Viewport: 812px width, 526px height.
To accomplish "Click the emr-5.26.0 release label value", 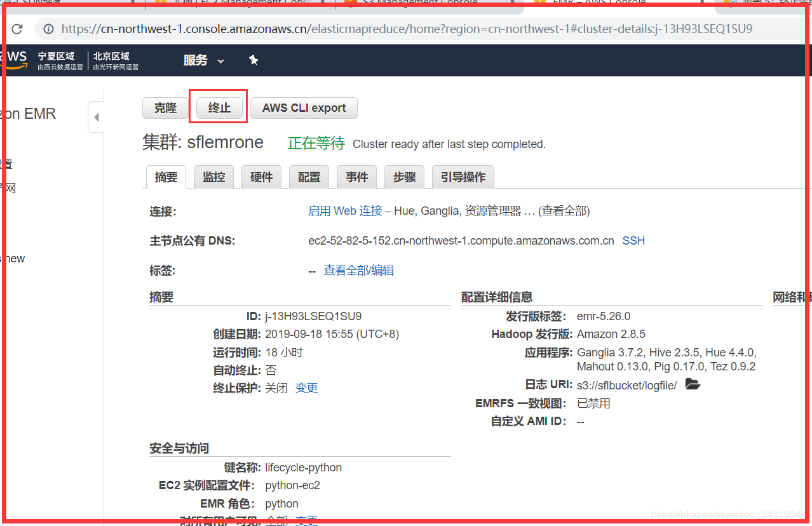I will [x=604, y=316].
